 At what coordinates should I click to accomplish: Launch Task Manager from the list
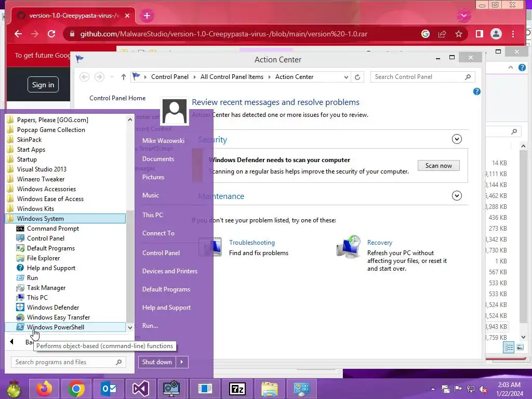point(65,287)
